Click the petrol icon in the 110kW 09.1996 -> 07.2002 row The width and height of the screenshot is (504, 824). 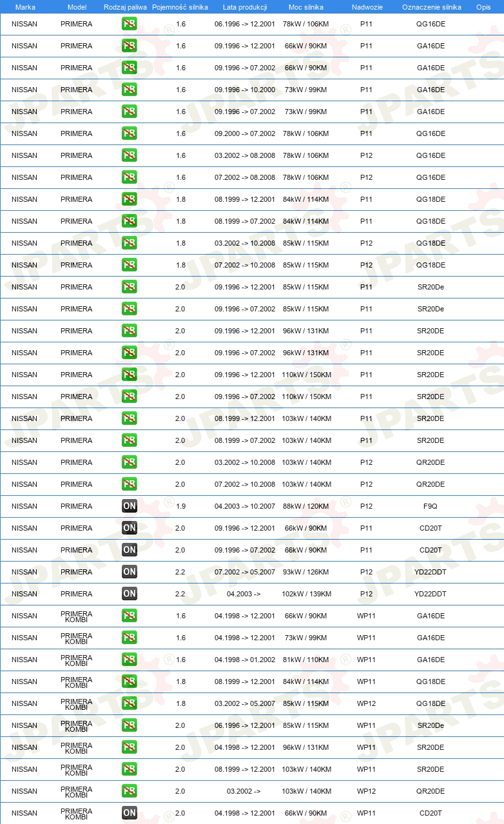click(x=129, y=397)
